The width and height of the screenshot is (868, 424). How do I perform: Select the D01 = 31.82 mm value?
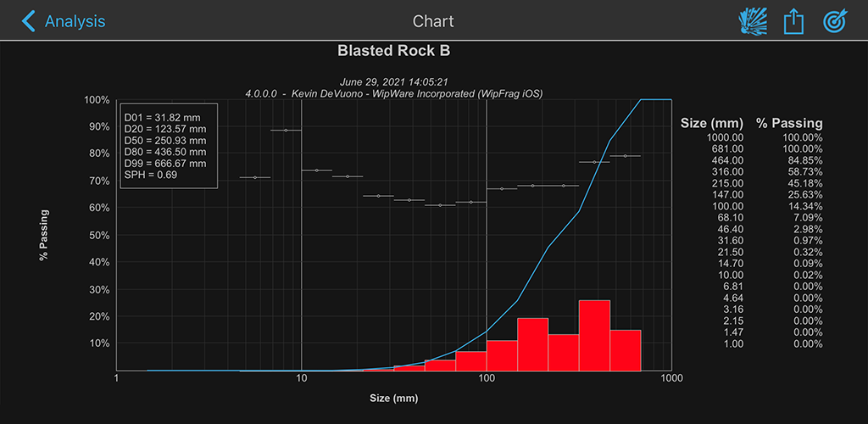162,117
